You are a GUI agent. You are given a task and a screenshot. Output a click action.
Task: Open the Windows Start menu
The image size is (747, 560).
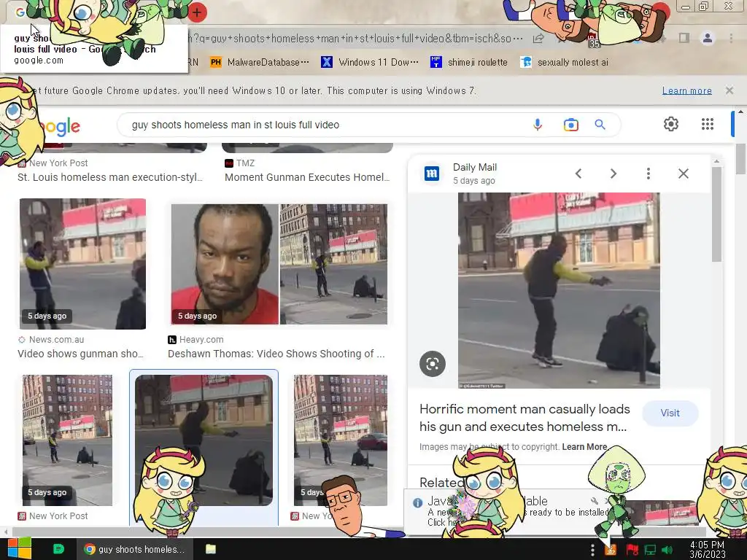click(x=19, y=549)
